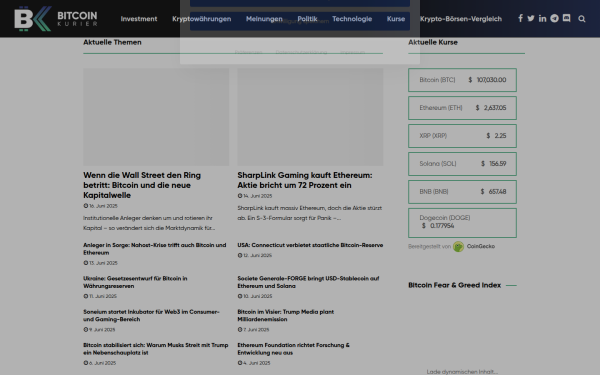Viewport: 600px width, 375px height.
Task: Open the Kurse menu item
Action: pyautogui.click(x=396, y=19)
